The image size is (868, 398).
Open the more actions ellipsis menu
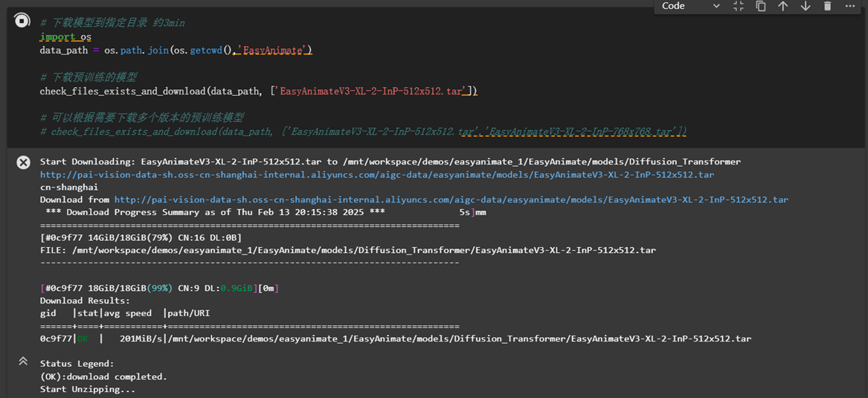(x=850, y=6)
